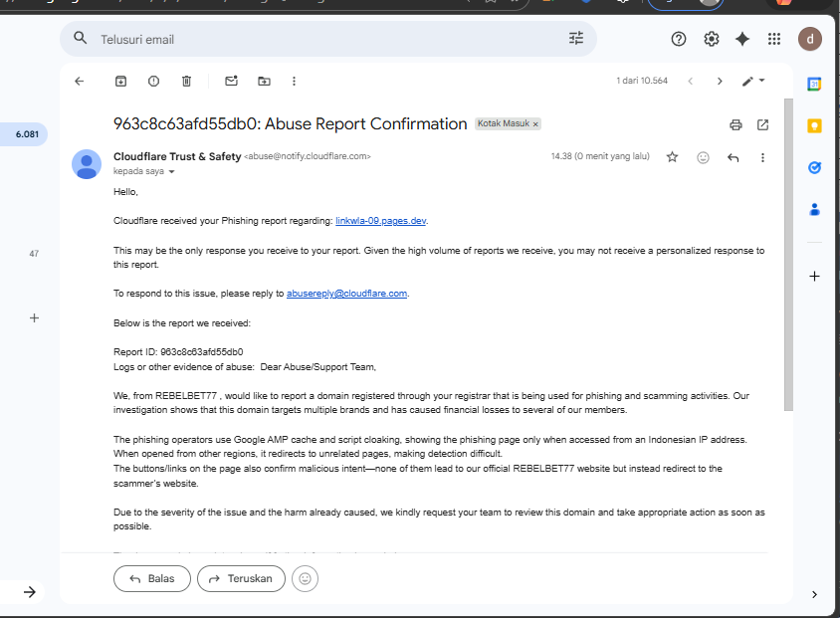Move email to a folder
This screenshot has width=840, height=618.
264,81
